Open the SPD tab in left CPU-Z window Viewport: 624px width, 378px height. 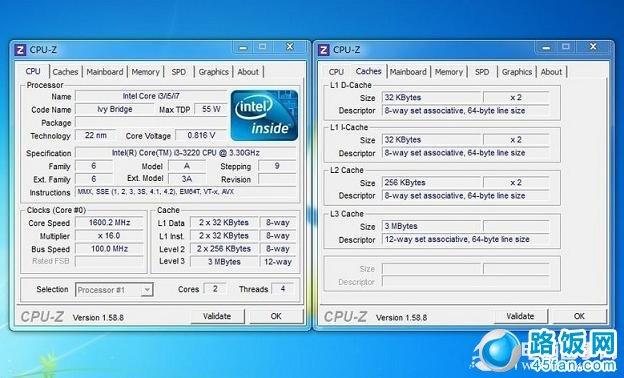pos(179,72)
